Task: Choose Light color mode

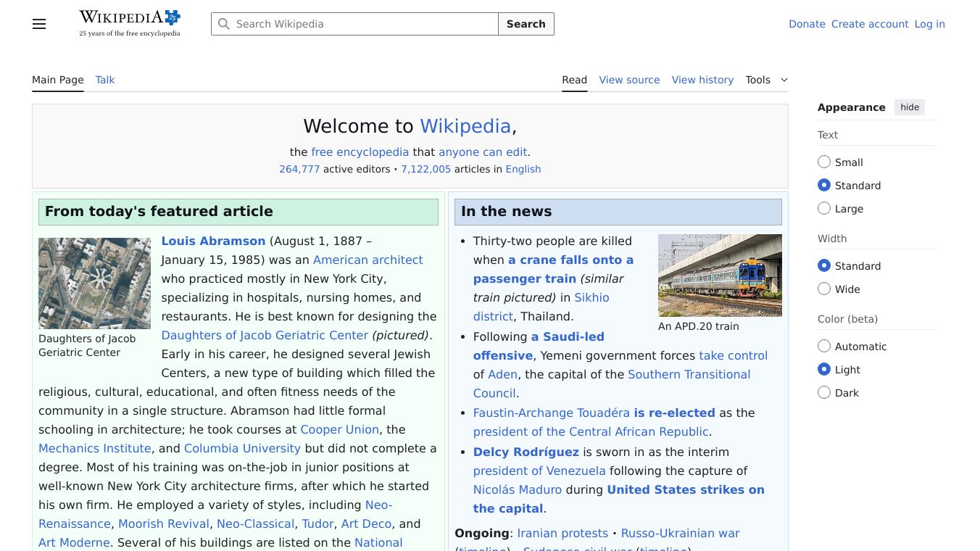Action: (x=824, y=370)
